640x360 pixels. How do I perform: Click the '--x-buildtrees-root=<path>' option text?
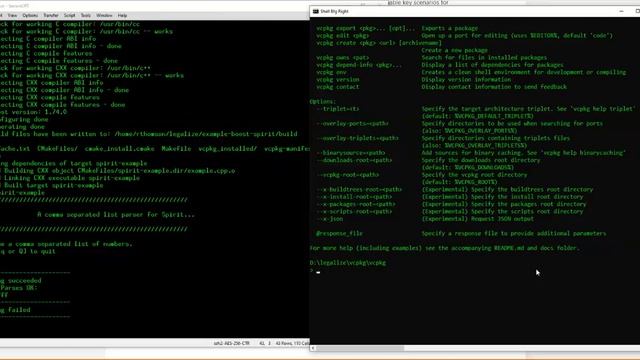pos(359,190)
